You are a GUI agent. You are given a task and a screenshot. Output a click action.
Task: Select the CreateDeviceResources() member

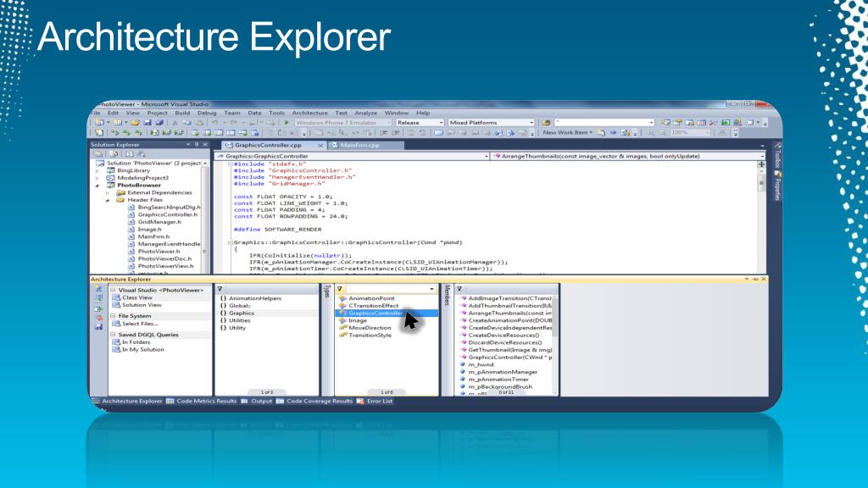tap(504, 335)
